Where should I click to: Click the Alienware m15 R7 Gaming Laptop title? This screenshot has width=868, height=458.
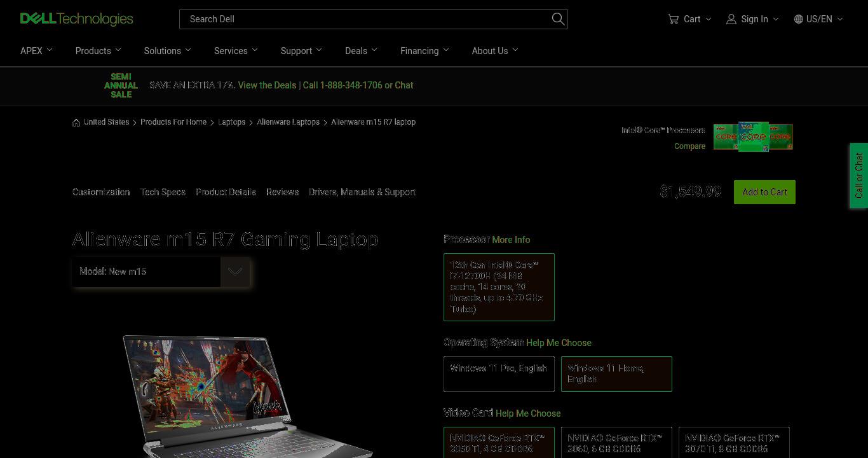[x=226, y=240]
